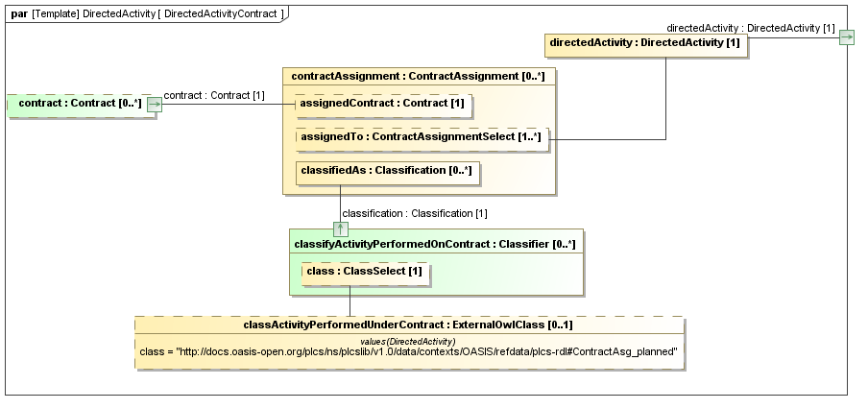Click the contract : Contract [1] connector label
This screenshot has width=868, height=409.
pyautogui.click(x=214, y=95)
